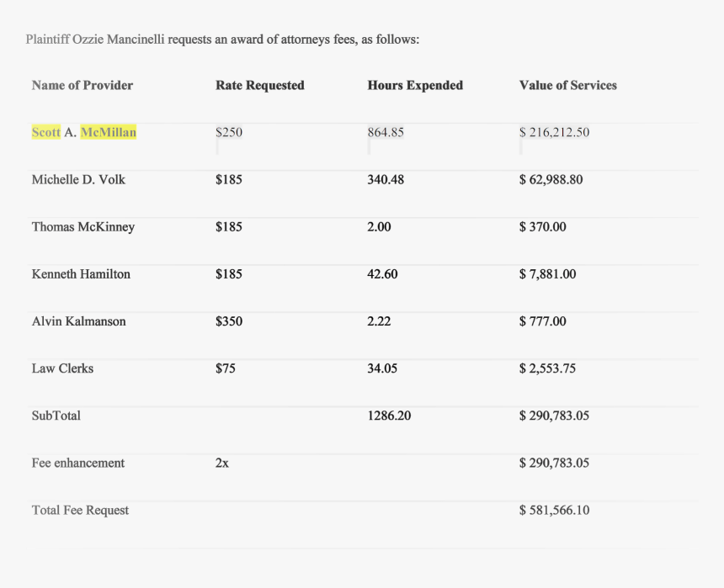
Task: Click the Hours Expended column header
Action: coord(414,85)
